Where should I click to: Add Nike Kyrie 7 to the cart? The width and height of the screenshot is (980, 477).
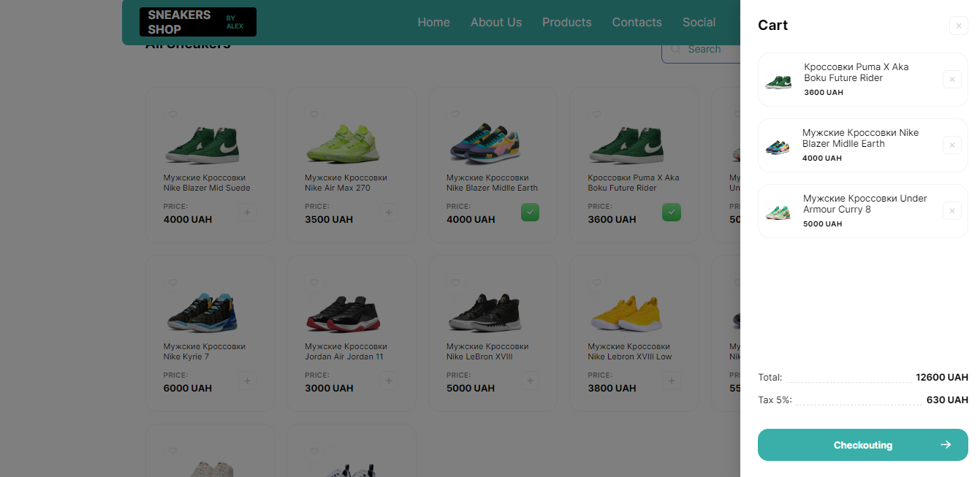(247, 381)
